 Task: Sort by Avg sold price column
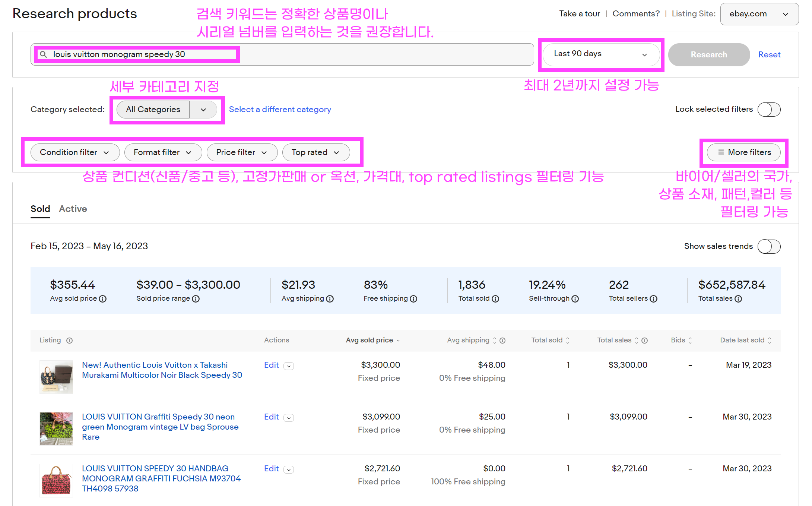click(372, 340)
